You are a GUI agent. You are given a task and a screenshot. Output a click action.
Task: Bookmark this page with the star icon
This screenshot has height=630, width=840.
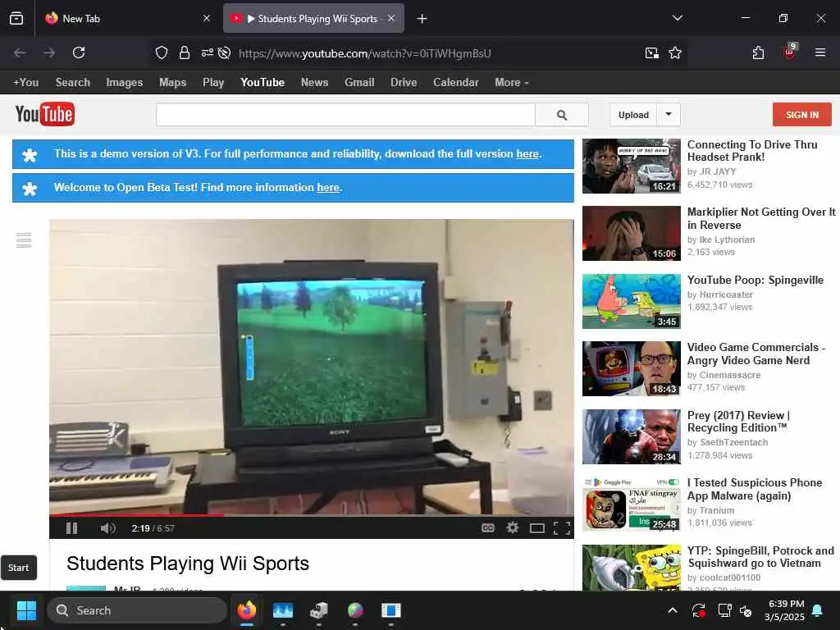click(x=675, y=52)
